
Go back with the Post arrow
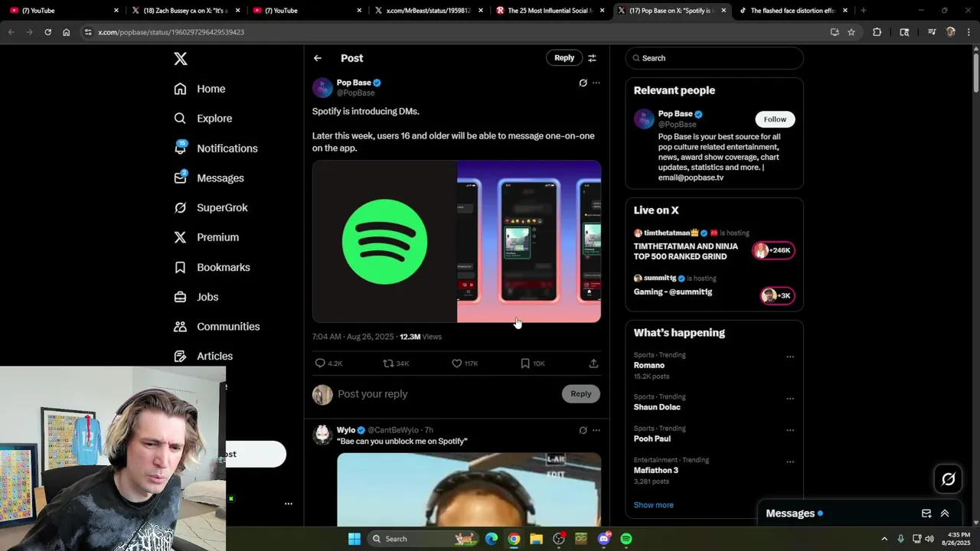318,58
